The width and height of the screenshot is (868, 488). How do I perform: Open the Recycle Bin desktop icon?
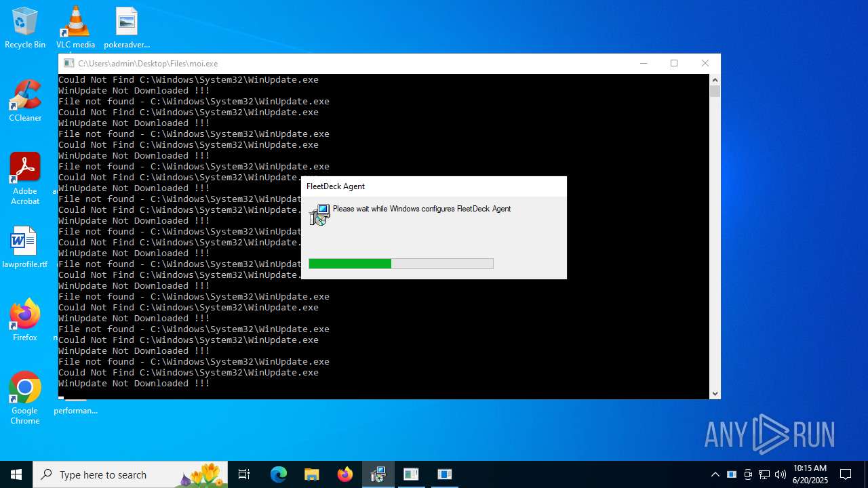pyautogui.click(x=25, y=27)
